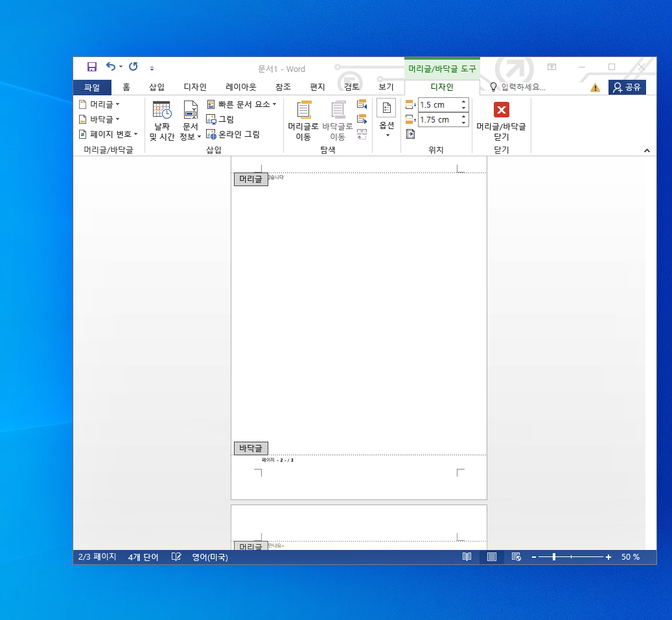Switch to the 홈 tab
The width and height of the screenshot is (672, 620).
126,87
